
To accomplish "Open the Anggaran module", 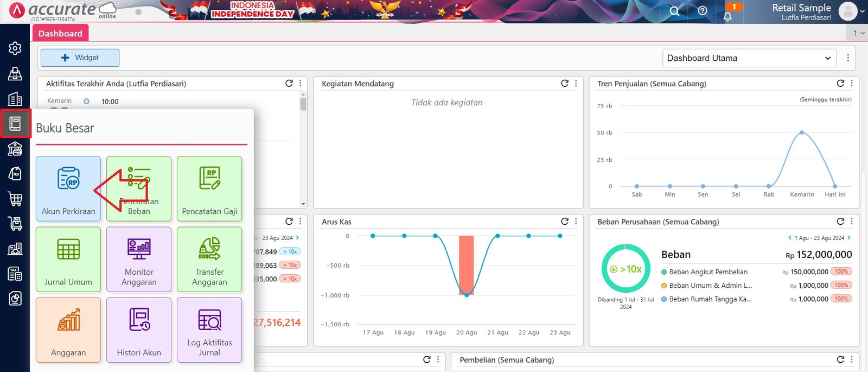I will click(68, 330).
